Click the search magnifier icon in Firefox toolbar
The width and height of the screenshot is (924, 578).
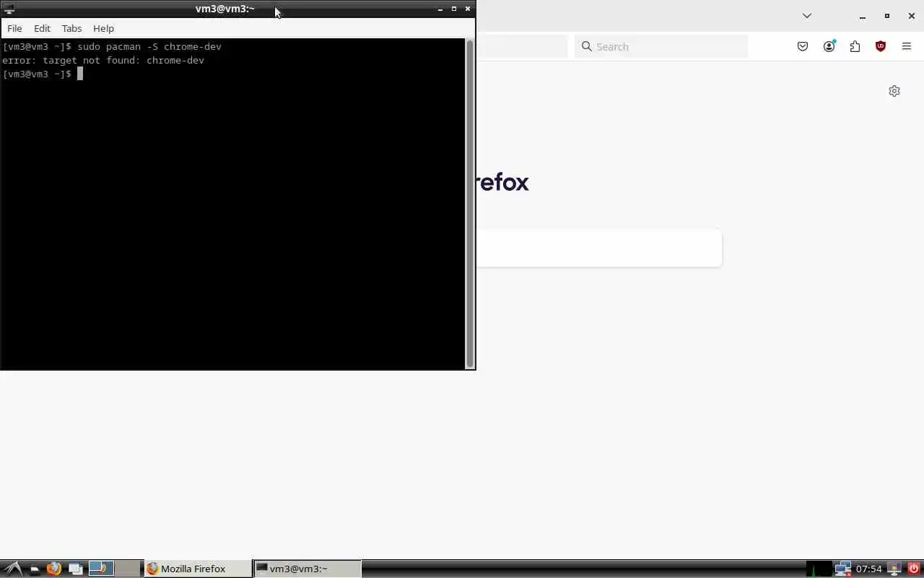(587, 46)
